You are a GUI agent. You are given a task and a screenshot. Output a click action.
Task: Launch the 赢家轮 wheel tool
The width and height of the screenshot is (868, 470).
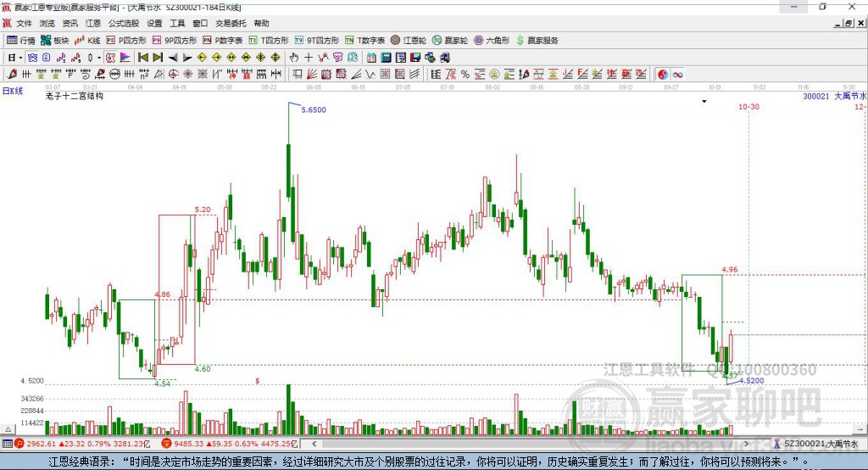(449, 41)
